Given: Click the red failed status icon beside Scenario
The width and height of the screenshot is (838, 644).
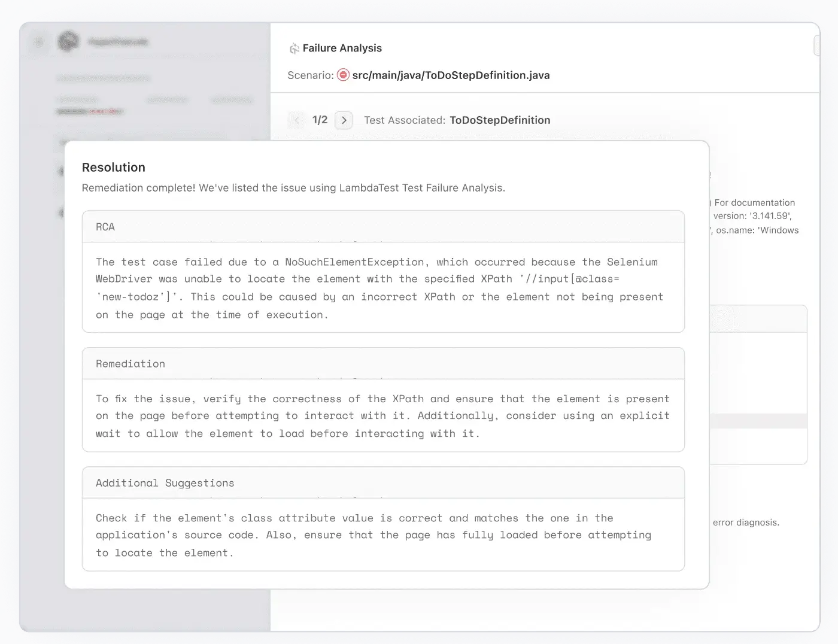Looking at the screenshot, I should (x=343, y=75).
